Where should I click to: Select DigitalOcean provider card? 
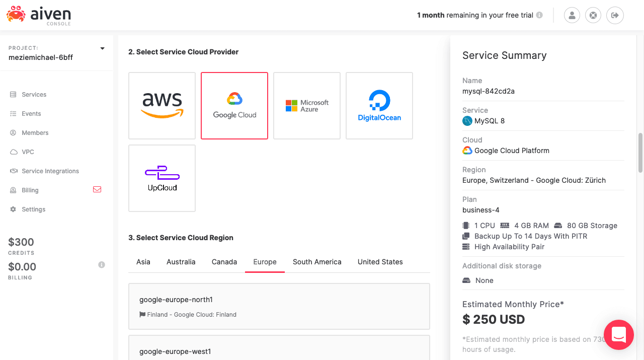379,106
